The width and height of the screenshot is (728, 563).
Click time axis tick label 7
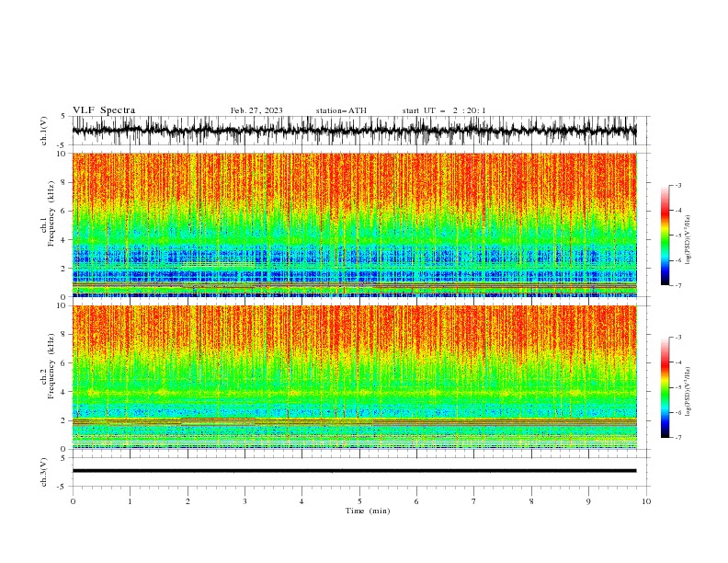click(x=474, y=501)
